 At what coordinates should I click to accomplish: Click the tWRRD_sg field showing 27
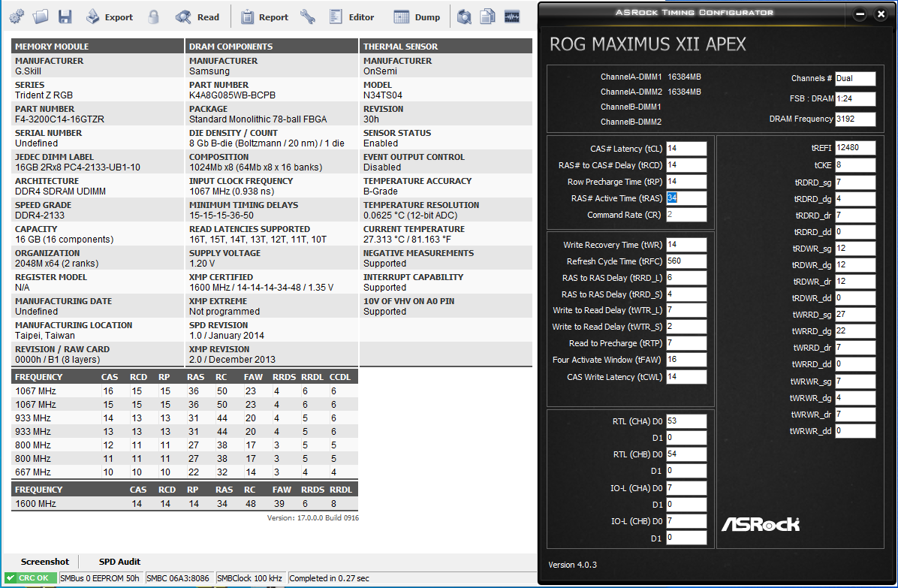click(855, 315)
